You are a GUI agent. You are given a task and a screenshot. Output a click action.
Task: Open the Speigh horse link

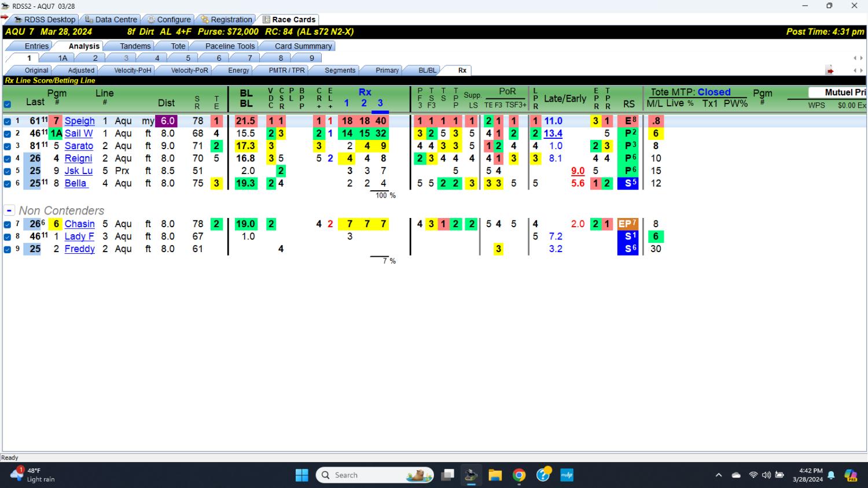pos(80,121)
